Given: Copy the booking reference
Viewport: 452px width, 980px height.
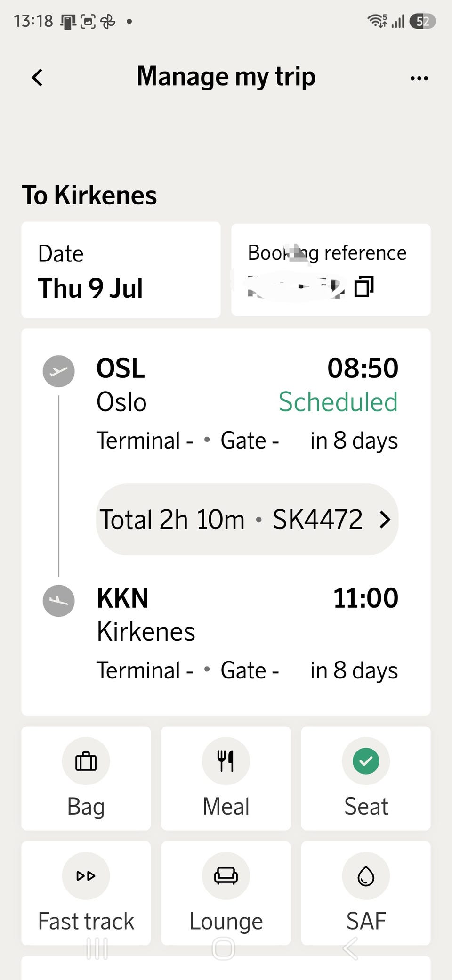Looking at the screenshot, I should click(x=363, y=286).
